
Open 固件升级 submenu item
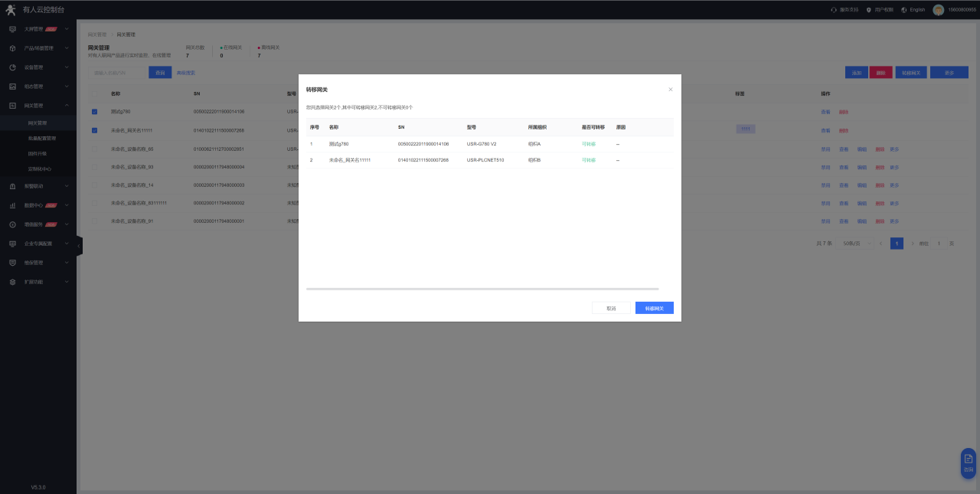pyautogui.click(x=37, y=154)
